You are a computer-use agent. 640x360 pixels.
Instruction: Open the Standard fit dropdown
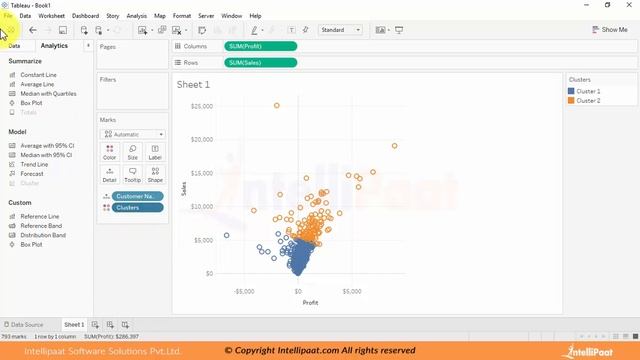(340, 30)
